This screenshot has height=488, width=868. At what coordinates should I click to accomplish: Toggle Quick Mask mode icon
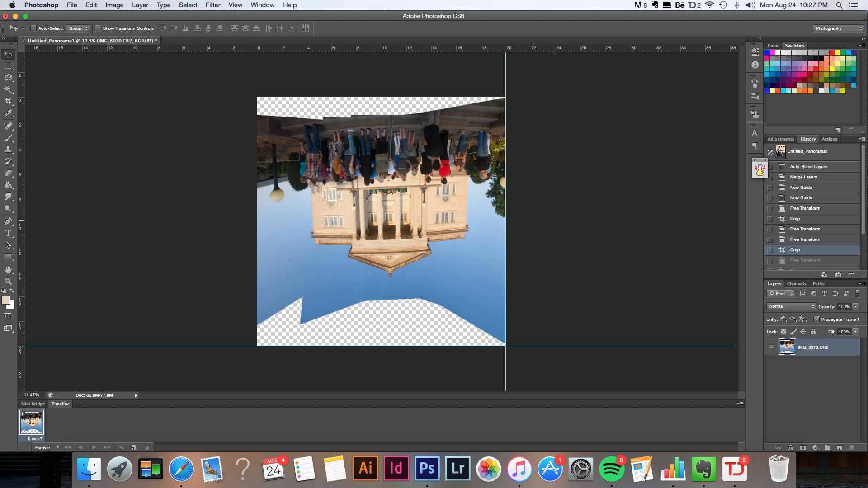tap(8, 316)
